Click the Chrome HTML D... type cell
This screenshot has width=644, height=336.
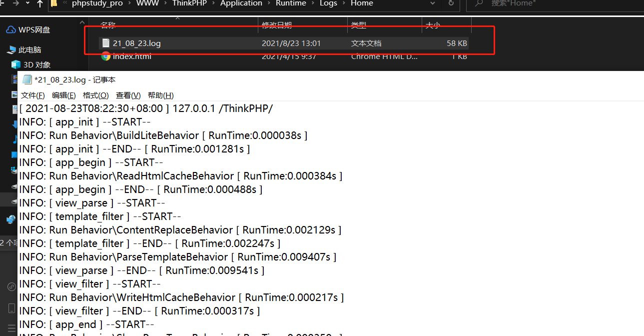(384, 56)
